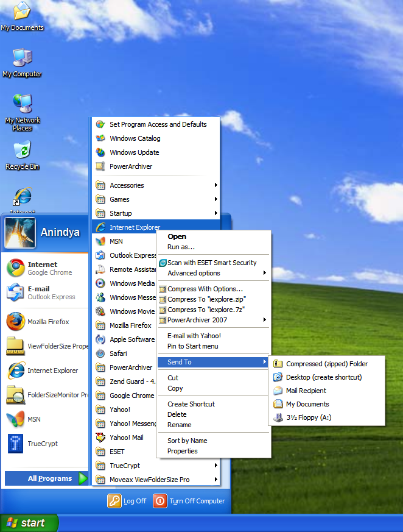
Task: Send to 3½ Floppy (A:)
Action: coord(327,417)
